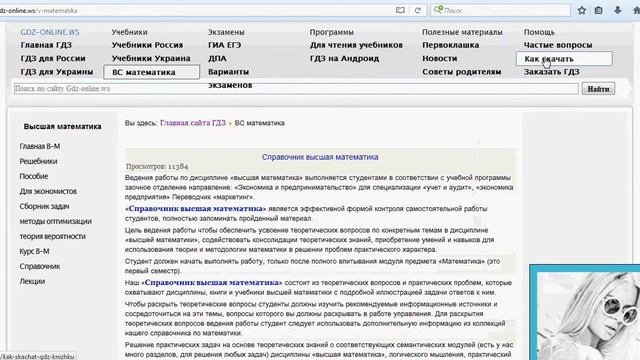Open Сборник задач sidebar link
Screen dimensions: 640x360
point(44,207)
